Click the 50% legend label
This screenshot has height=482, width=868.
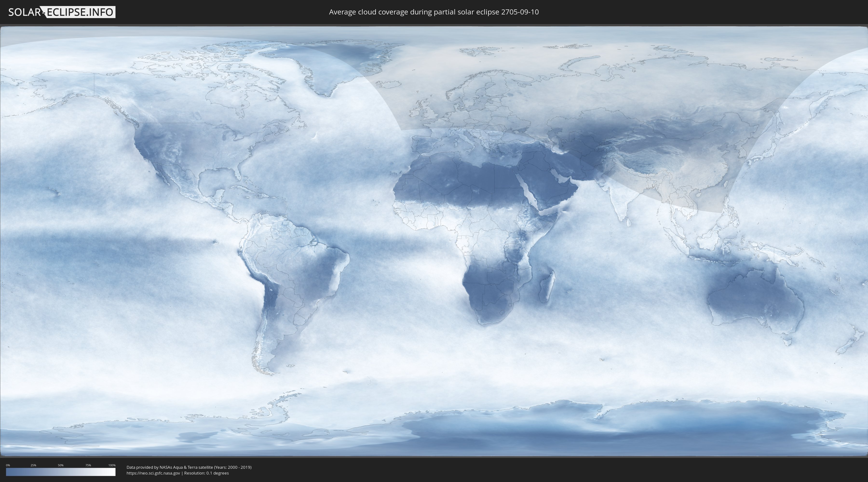pos(61,465)
